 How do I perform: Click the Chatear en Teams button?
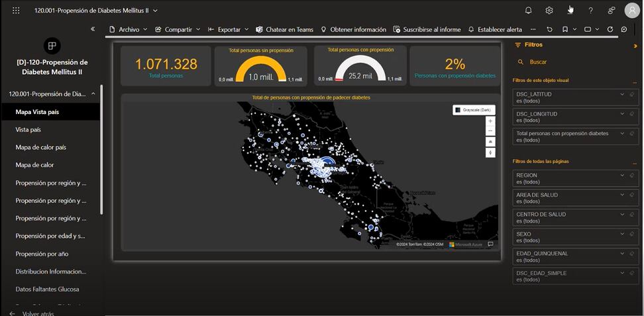(x=285, y=30)
